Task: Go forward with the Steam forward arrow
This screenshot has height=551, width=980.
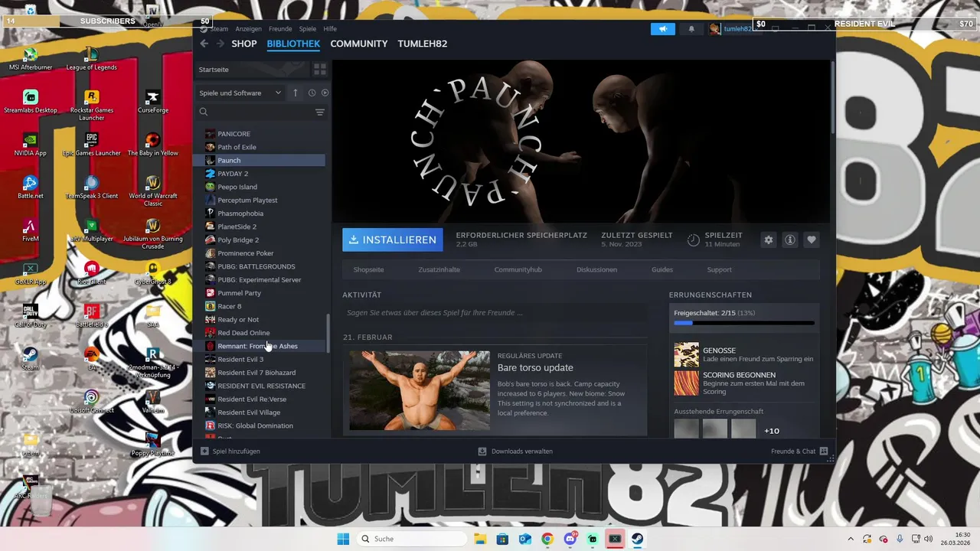Action: pyautogui.click(x=220, y=44)
